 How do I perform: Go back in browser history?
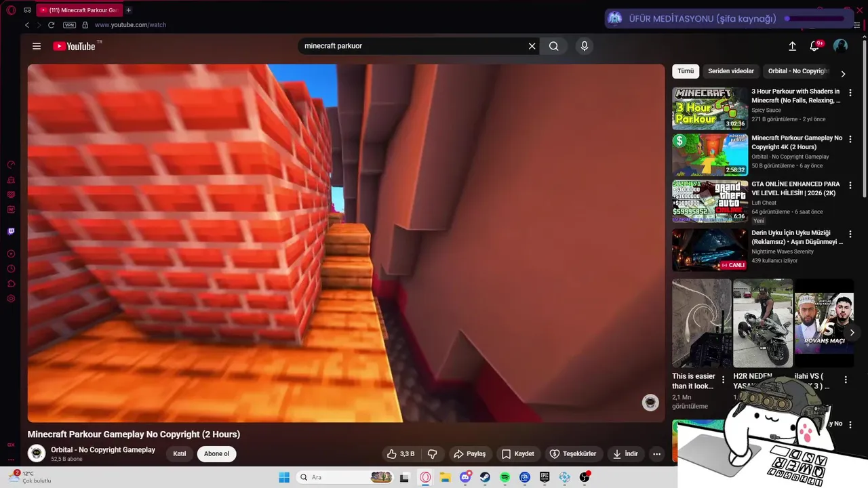tap(27, 25)
